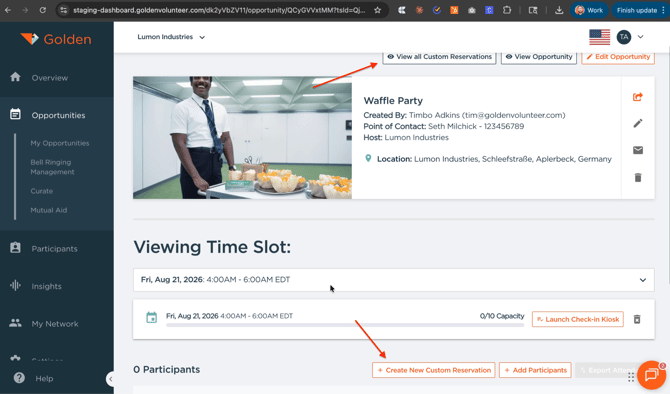Viewport: 670px width, 394px height.
Task: Collapse the sidebar with the chevron handle
Action: (x=110, y=379)
